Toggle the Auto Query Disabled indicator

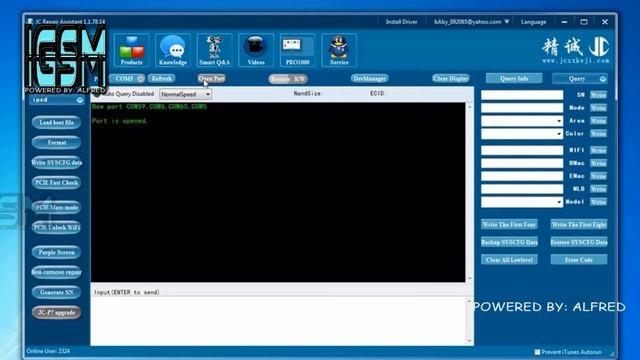tap(96, 93)
